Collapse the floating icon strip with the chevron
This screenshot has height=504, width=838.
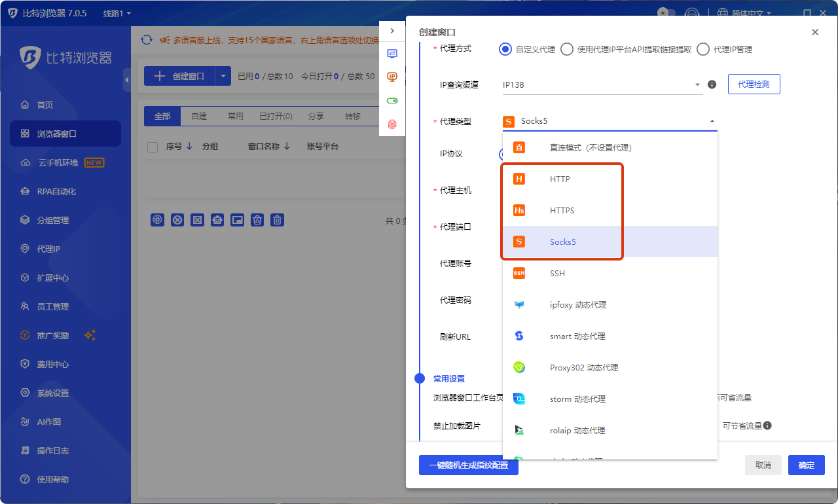coord(392,31)
